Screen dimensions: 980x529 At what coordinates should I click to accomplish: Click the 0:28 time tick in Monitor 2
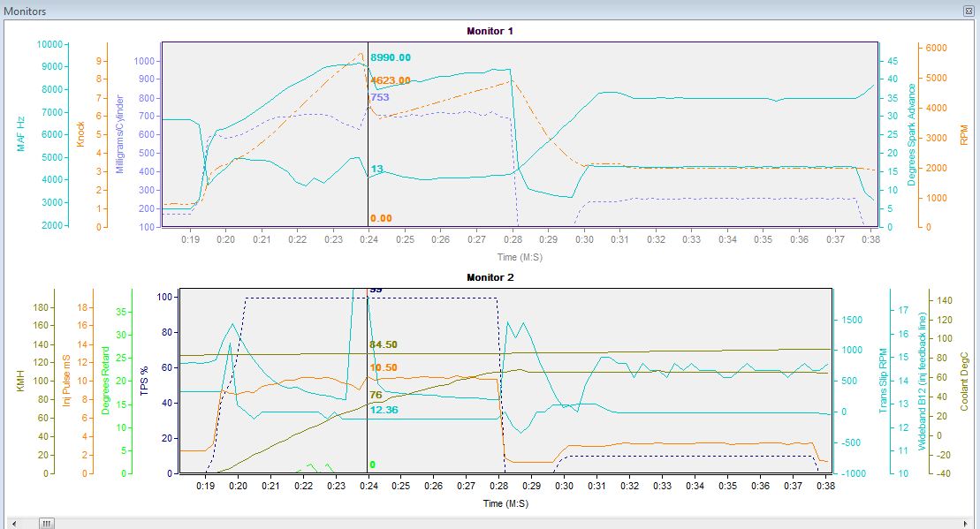(498, 486)
